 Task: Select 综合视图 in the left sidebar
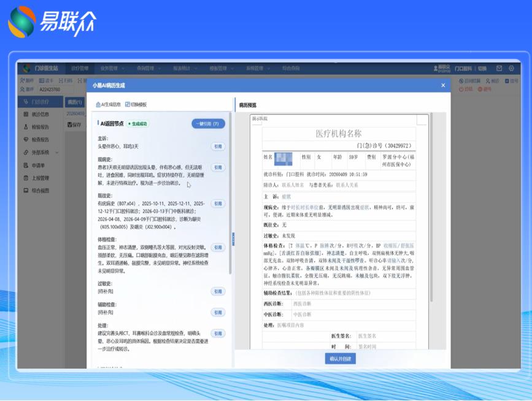tap(40, 191)
